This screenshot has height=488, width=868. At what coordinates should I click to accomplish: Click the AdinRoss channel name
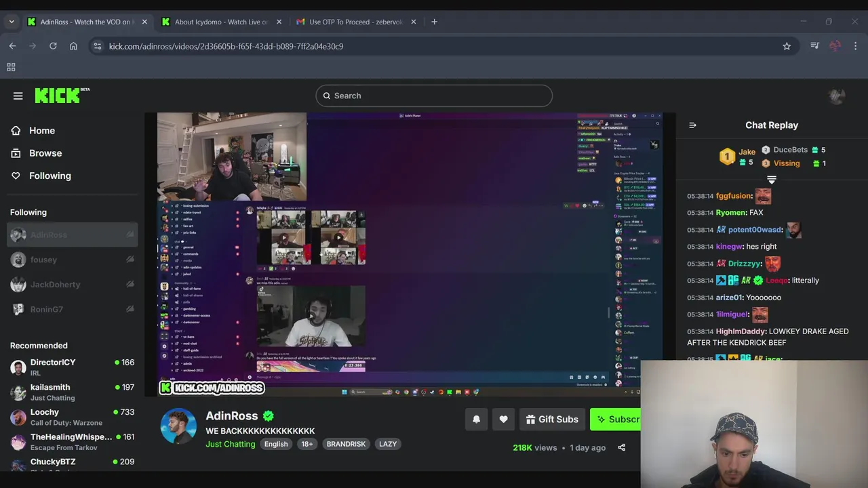tap(232, 416)
